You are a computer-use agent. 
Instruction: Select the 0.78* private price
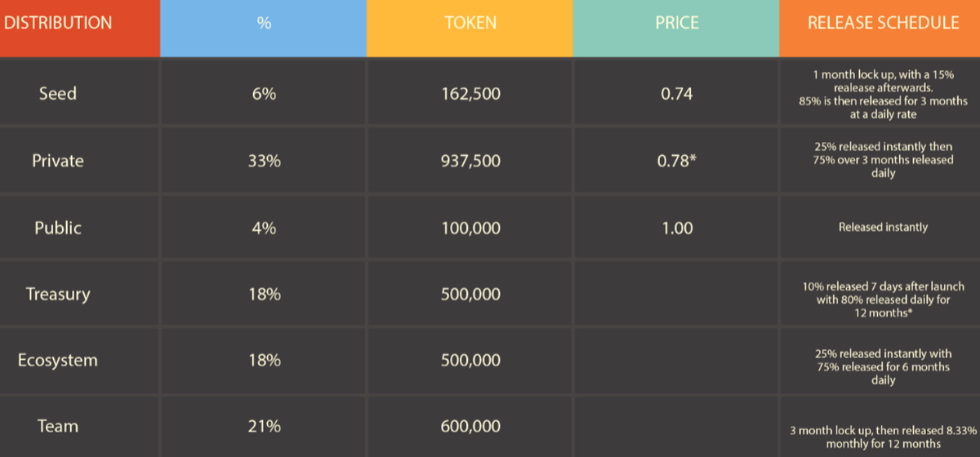coord(676,162)
